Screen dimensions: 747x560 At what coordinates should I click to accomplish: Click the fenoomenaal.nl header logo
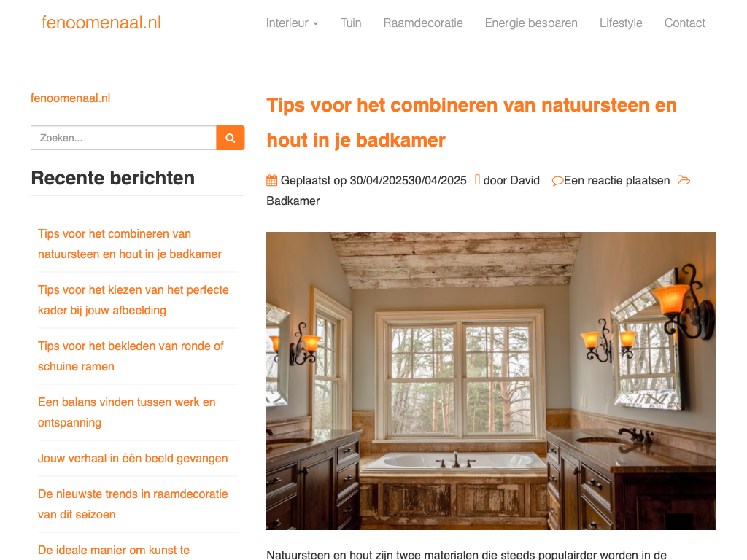coord(101,23)
